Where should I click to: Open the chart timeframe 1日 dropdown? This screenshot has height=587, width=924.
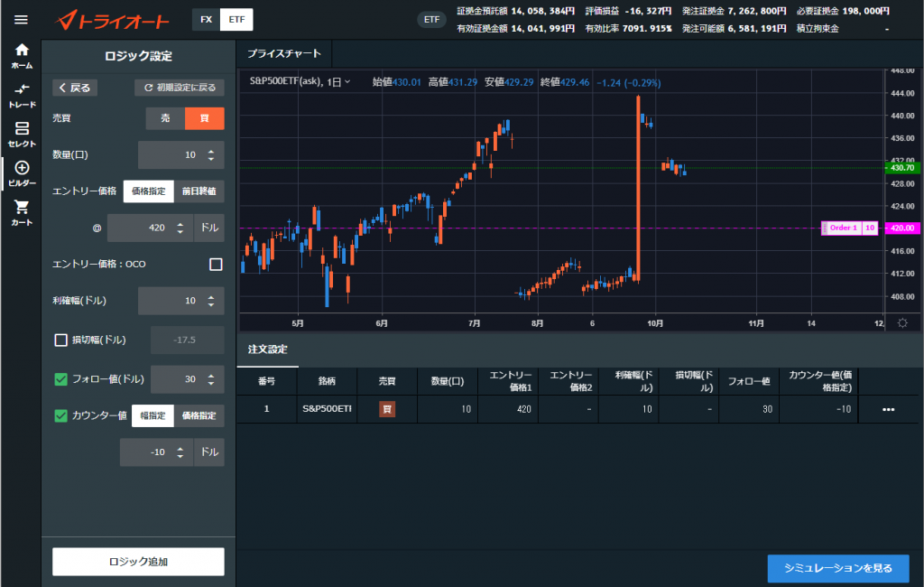tap(339, 82)
